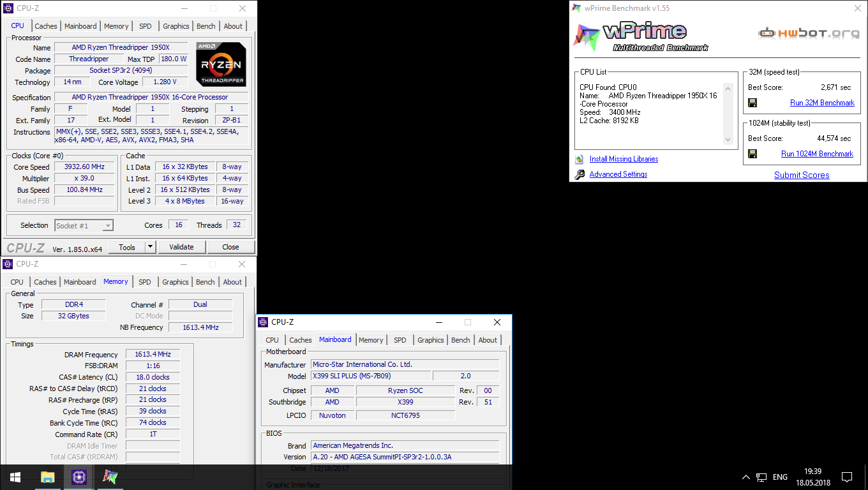Open the Tools dropdown arrow
This screenshot has width=868, height=490.
(151, 247)
